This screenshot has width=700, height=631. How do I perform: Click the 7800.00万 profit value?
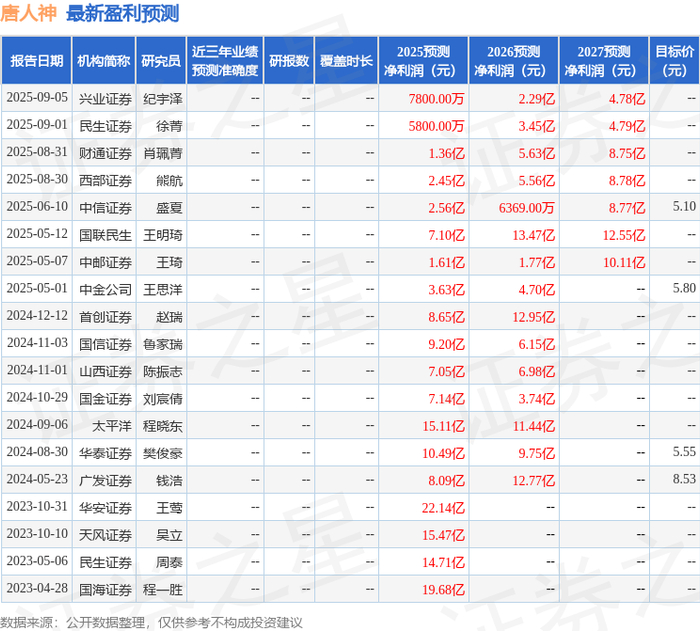pos(436,99)
